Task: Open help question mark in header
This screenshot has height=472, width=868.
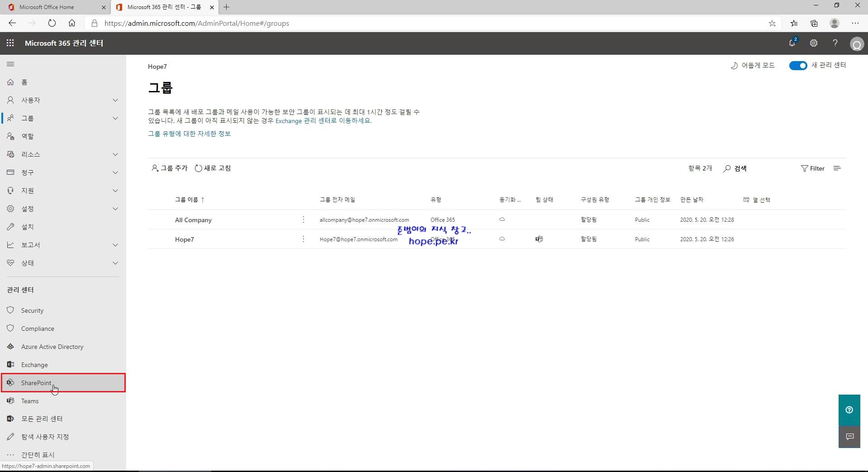Action: [835, 43]
